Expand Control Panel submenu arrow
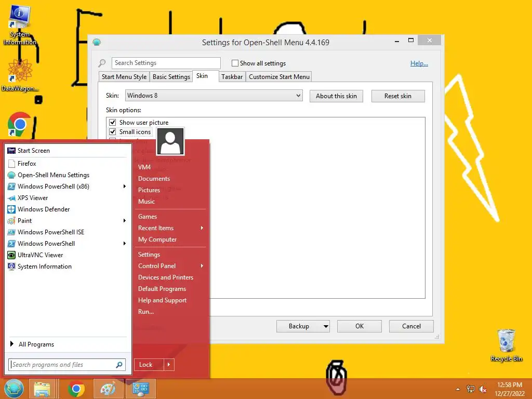This screenshot has height=399, width=532. 202,266
